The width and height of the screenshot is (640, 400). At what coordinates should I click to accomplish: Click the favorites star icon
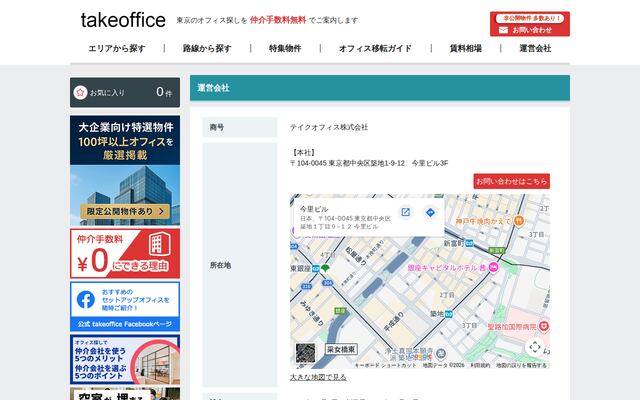coord(80,92)
